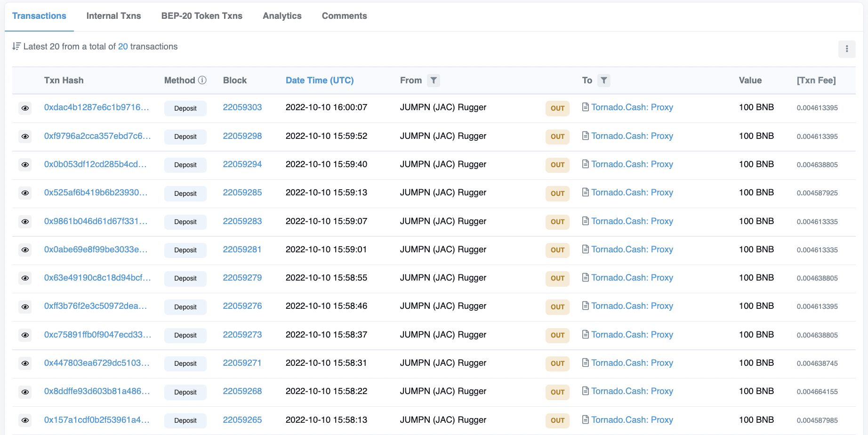This screenshot has height=435, width=868.
Task: Click contract document icon in block 22059271 row
Action: [586, 362]
